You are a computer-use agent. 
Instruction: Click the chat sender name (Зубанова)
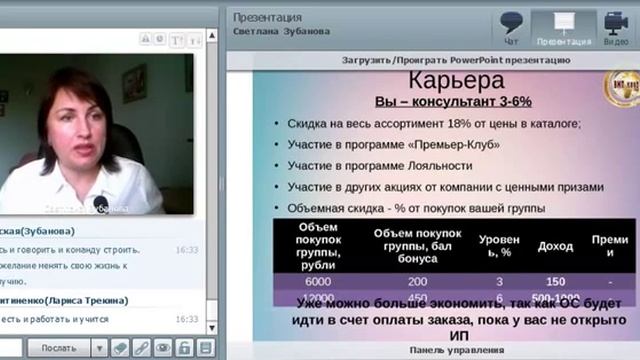click(x=37, y=231)
